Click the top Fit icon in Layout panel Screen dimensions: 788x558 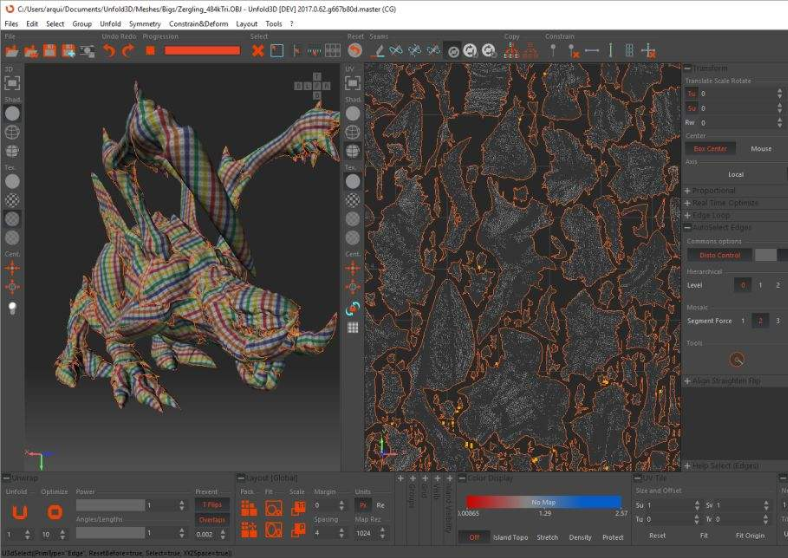(x=273, y=509)
